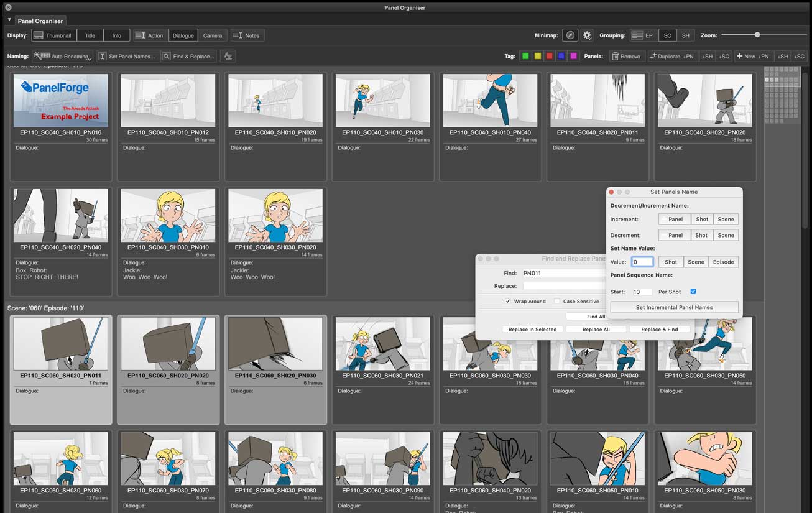Screen dimensions: 812x513
Task: Open Auto Renaming dropdown
Action: click(63, 56)
